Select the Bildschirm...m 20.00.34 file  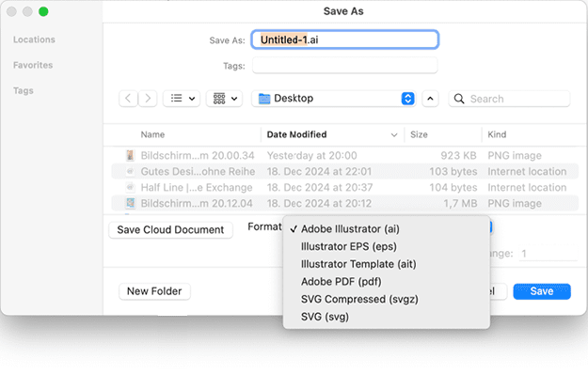tap(344, 155)
